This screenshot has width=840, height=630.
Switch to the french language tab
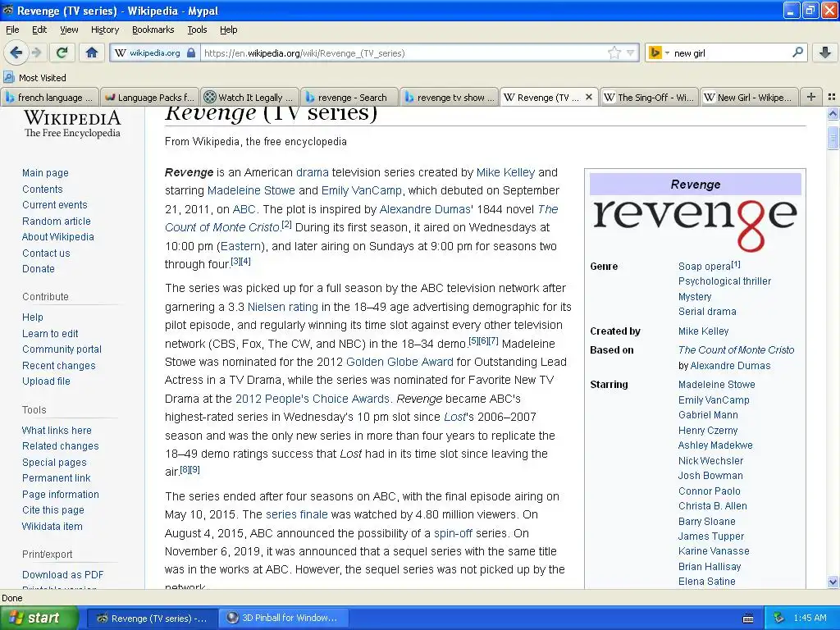50,98
